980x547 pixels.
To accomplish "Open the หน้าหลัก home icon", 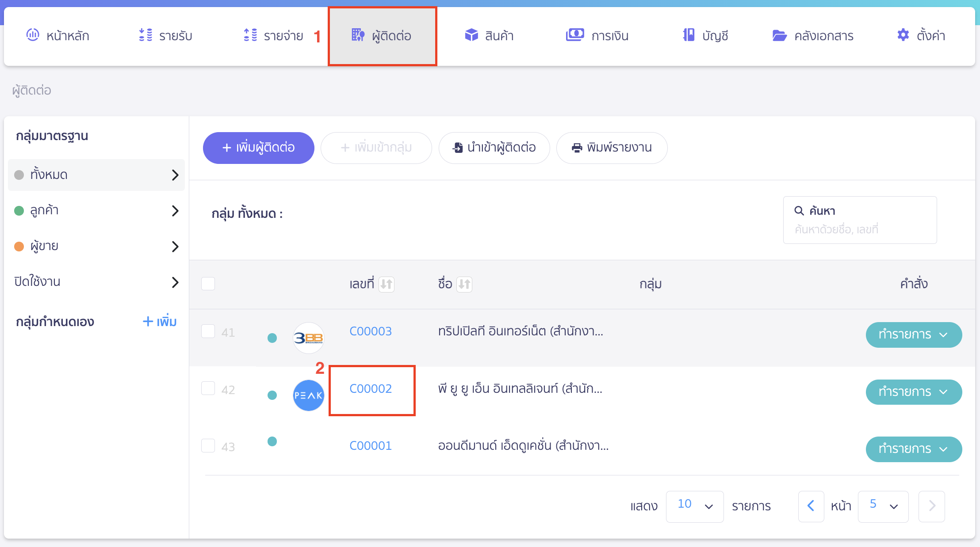I will [33, 35].
